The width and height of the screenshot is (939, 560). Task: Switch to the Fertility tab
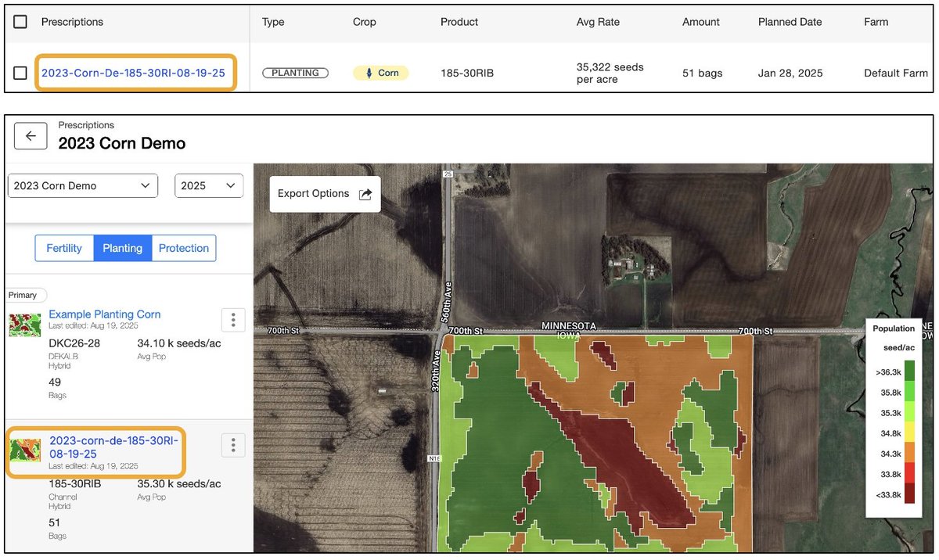tap(63, 248)
